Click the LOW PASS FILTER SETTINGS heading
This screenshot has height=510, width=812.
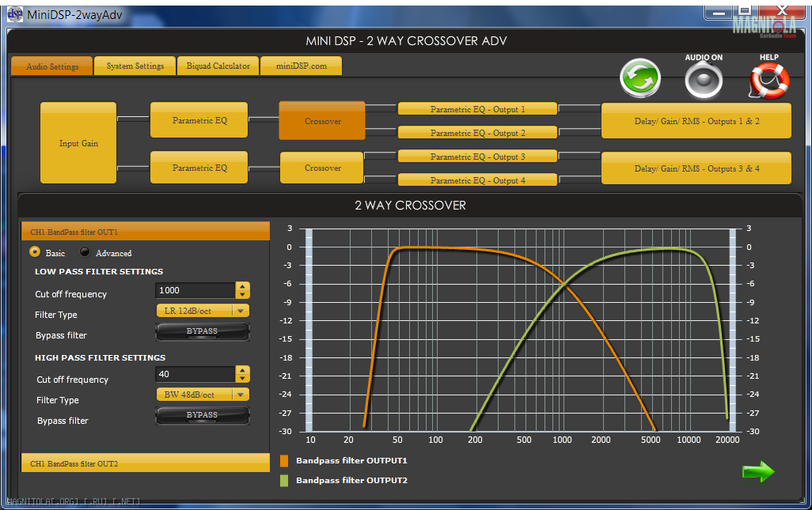click(x=99, y=271)
